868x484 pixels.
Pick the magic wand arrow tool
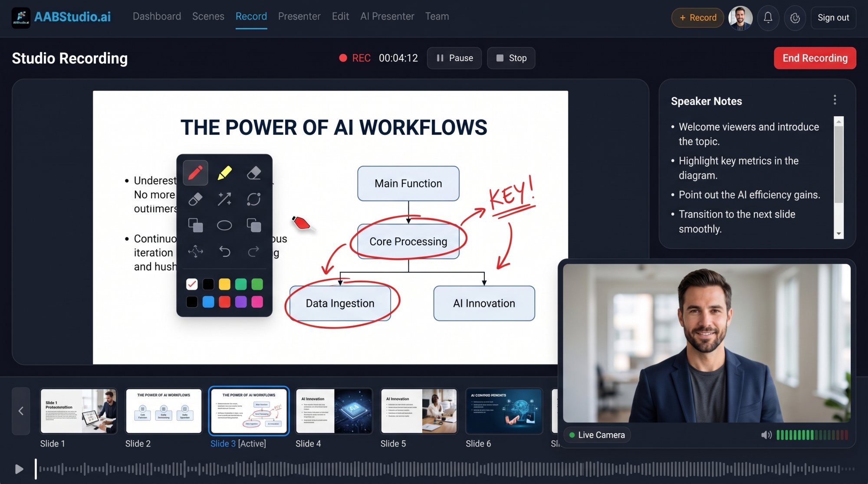coord(224,199)
